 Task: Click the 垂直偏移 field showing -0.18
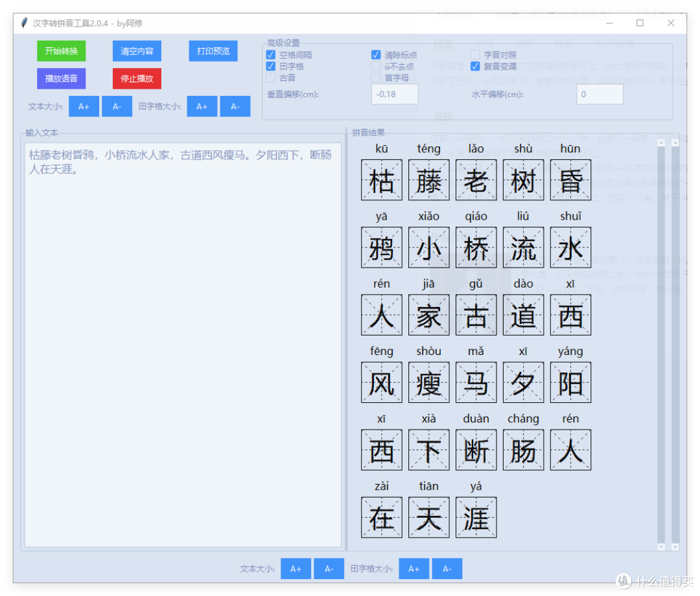pos(395,95)
